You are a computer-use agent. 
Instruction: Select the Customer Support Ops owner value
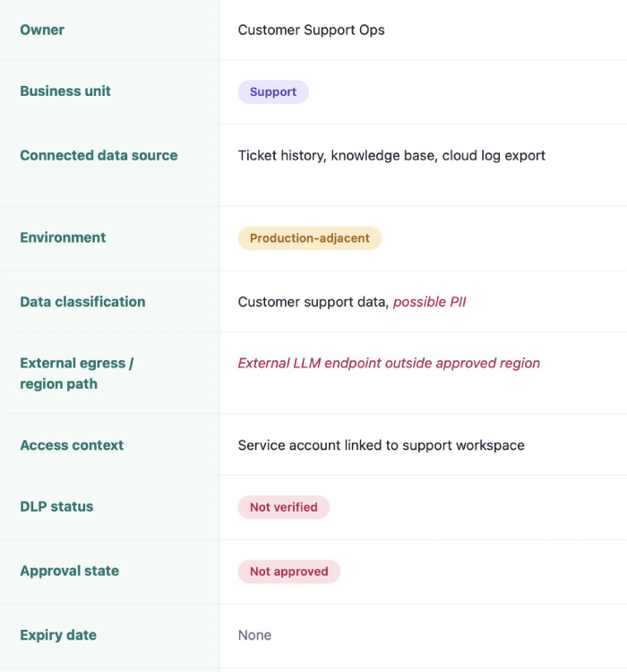pos(311,30)
